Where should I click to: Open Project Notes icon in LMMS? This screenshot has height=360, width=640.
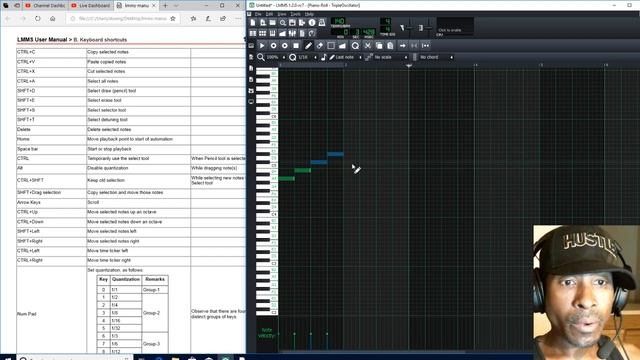(302, 33)
